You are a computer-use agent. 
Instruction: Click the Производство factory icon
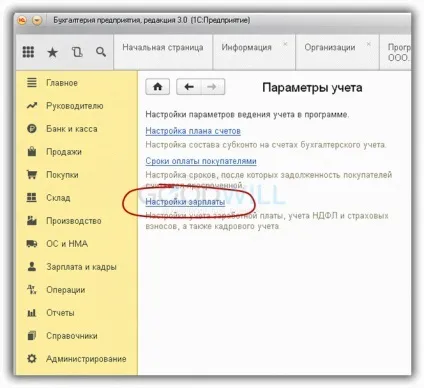tap(32, 220)
